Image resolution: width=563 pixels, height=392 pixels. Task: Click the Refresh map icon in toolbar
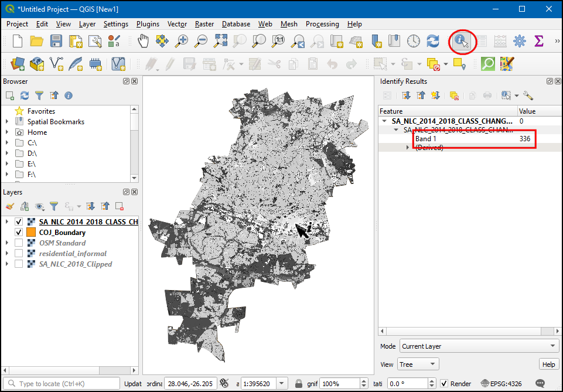[433, 41]
